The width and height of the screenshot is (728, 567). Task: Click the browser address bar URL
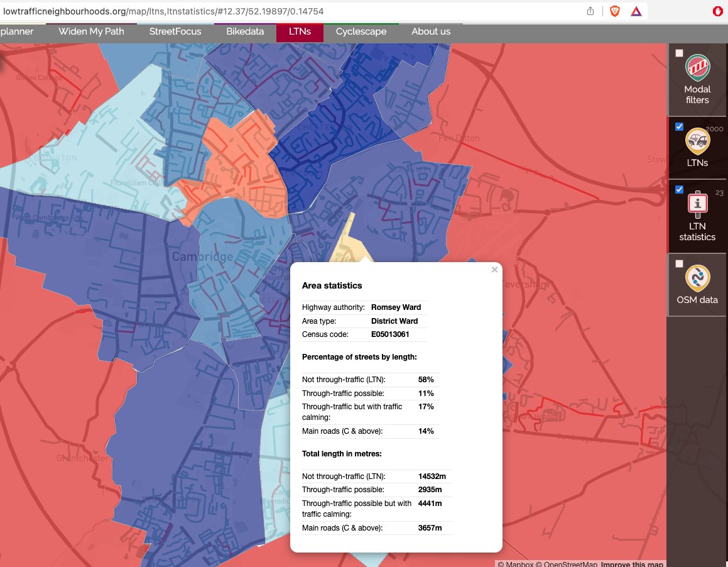click(163, 11)
